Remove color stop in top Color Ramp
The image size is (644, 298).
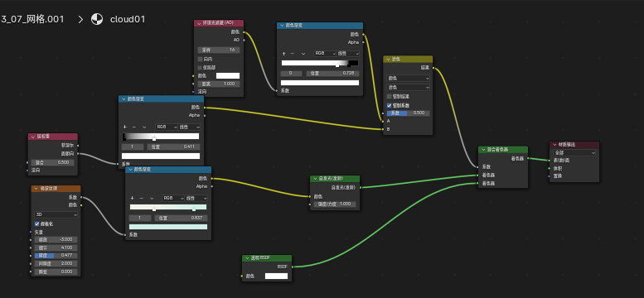point(293,53)
